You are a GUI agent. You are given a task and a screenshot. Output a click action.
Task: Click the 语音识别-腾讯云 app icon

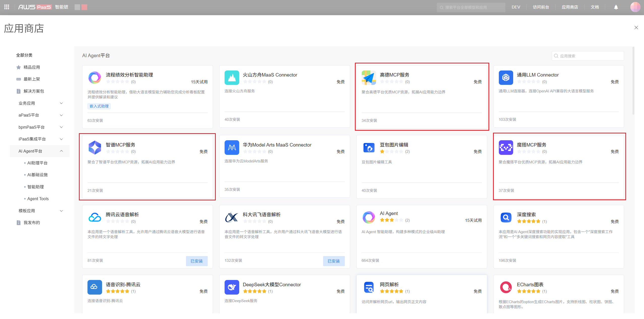pos(95,287)
